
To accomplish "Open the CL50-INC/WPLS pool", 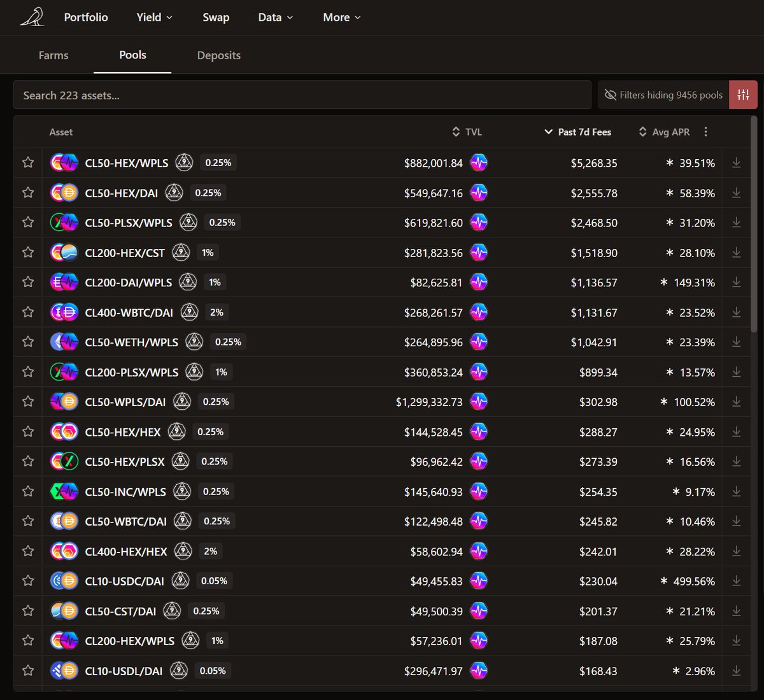I will pyautogui.click(x=125, y=492).
